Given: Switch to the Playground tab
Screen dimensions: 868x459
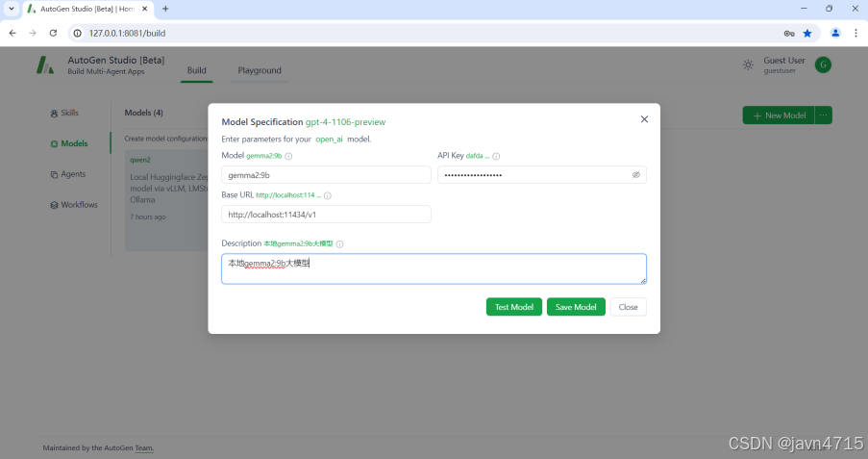Looking at the screenshot, I should (x=260, y=70).
